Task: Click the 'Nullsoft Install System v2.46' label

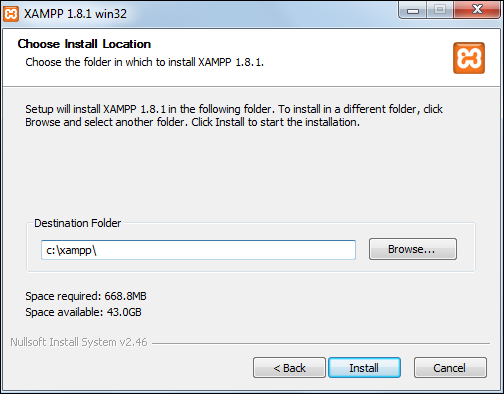Action: click(x=79, y=342)
